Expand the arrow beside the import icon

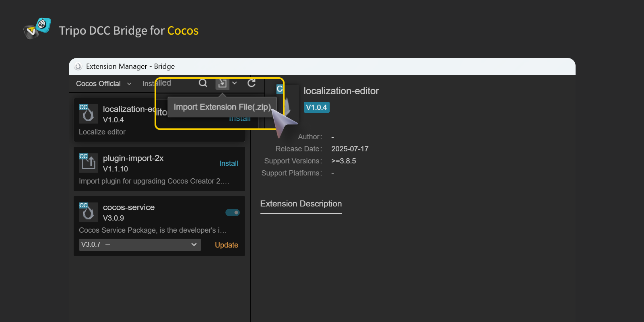tap(235, 83)
